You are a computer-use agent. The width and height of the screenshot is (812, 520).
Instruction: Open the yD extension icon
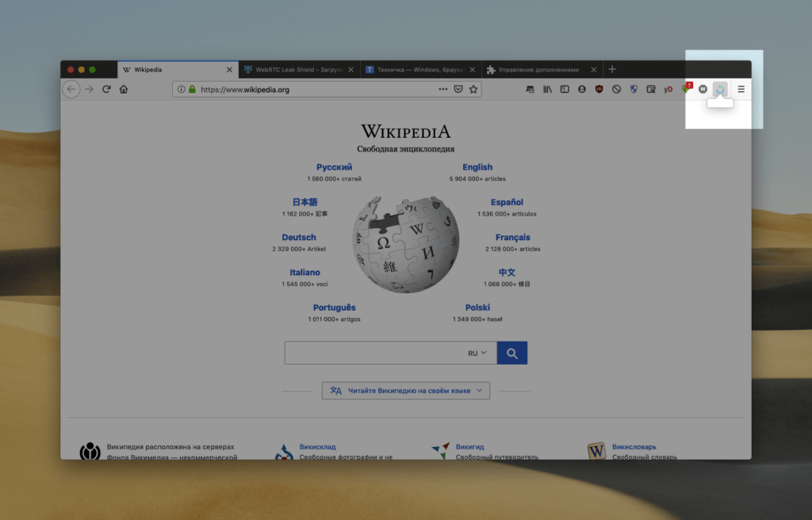coord(668,89)
